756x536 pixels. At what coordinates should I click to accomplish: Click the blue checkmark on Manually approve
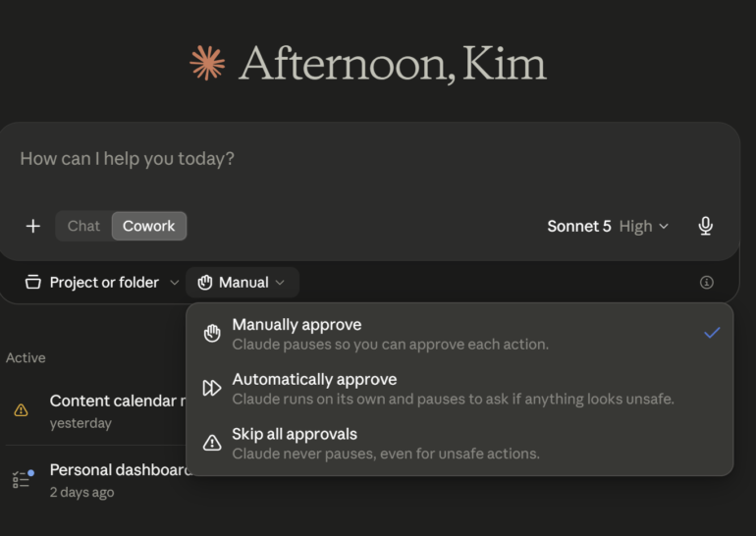coord(712,333)
